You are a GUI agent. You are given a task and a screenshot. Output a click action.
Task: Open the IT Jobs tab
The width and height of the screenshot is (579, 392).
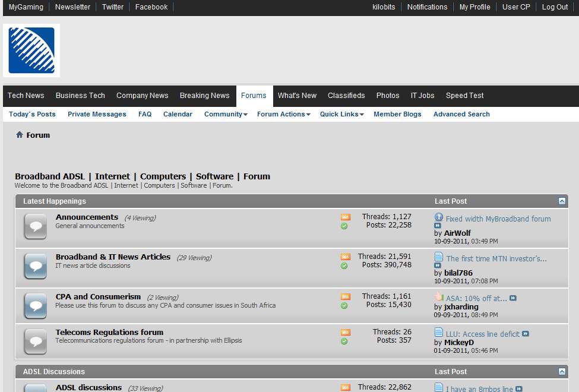tap(422, 96)
